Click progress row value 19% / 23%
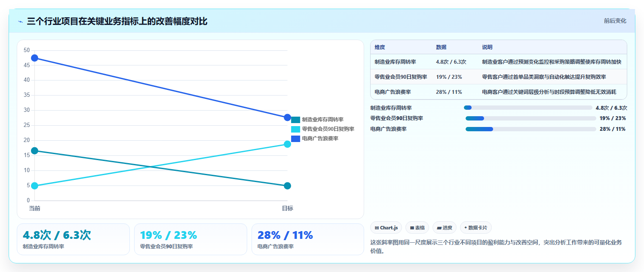The height and width of the screenshot is (272, 644). point(613,118)
